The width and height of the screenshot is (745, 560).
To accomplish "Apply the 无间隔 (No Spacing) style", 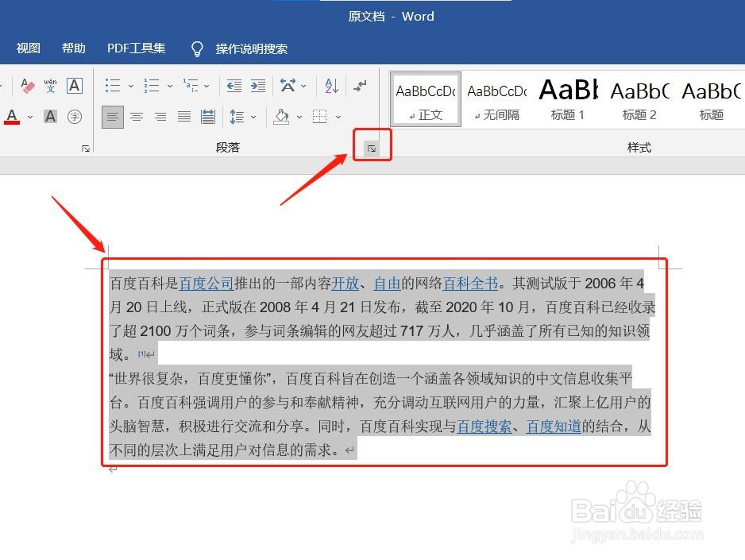I will (497, 99).
